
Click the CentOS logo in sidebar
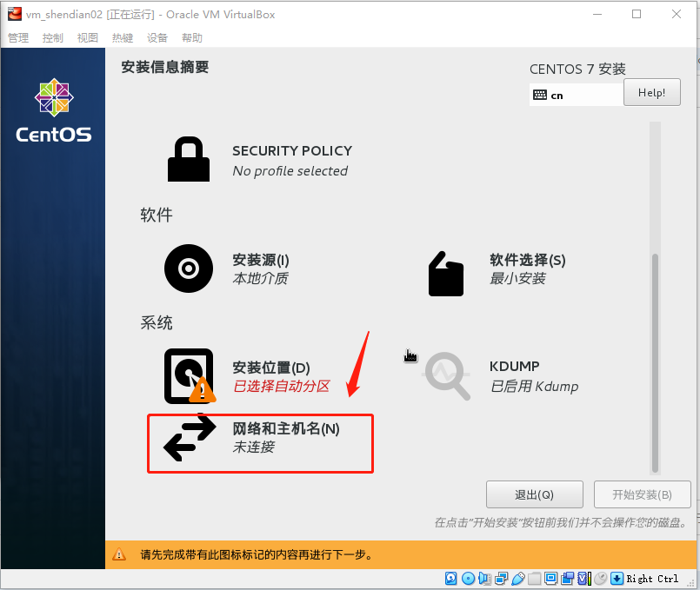(x=54, y=110)
